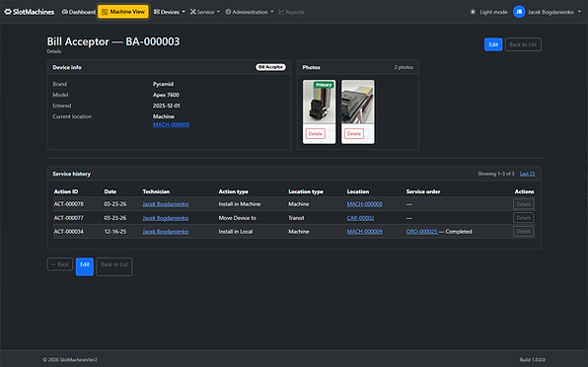
Task: Expand the Administration dropdown menu
Action: [x=250, y=12]
